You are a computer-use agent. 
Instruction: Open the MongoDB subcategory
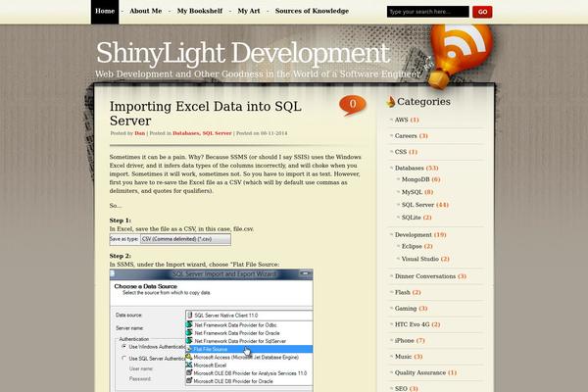point(416,179)
